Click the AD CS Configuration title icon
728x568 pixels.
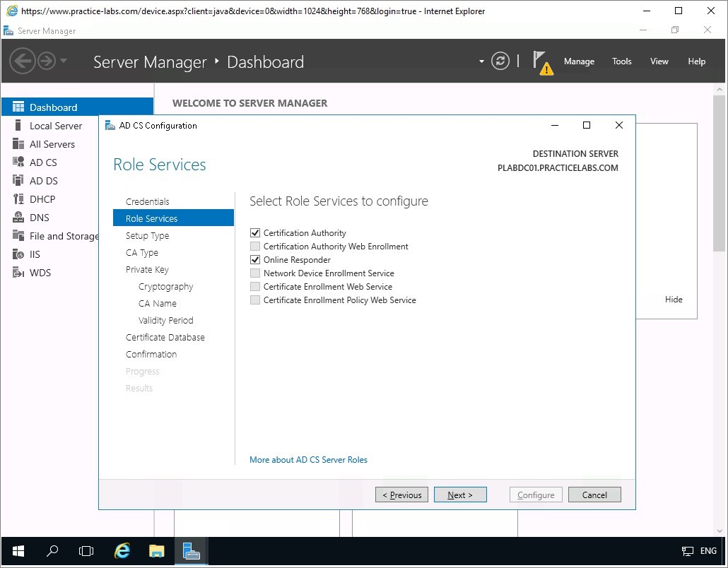tap(110, 125)
